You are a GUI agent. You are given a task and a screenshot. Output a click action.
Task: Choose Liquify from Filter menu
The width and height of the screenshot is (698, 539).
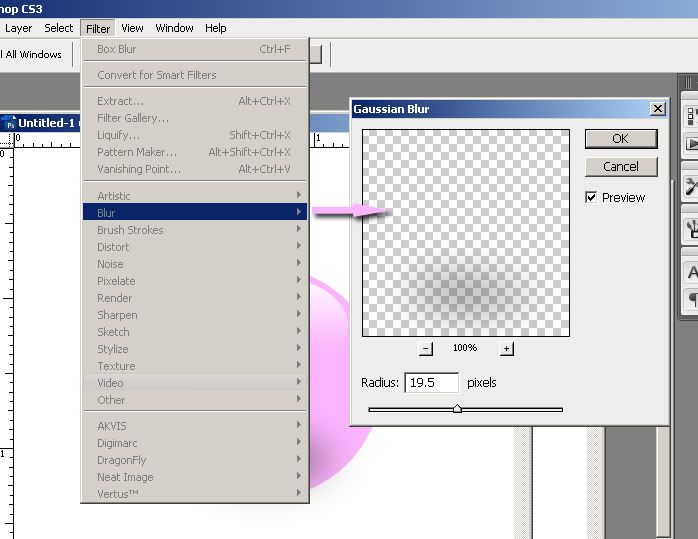coord(195,135)
